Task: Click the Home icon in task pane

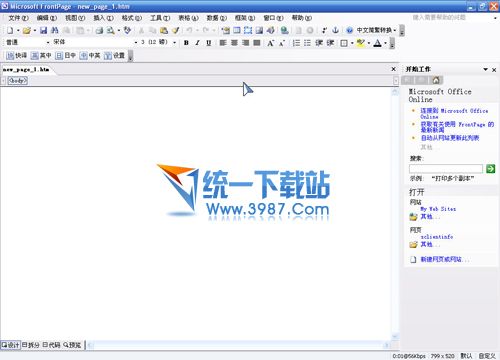Action: pos(436,80)
